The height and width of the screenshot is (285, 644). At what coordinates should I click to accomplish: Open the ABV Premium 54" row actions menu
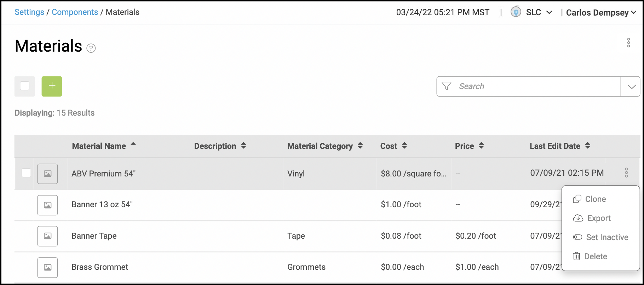pyautogui.click(x=626, y=173)
